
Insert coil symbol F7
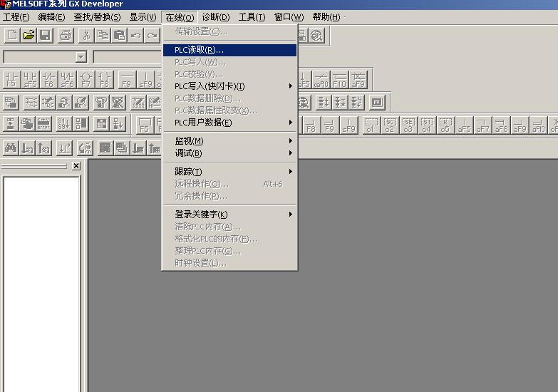[86, 79]
